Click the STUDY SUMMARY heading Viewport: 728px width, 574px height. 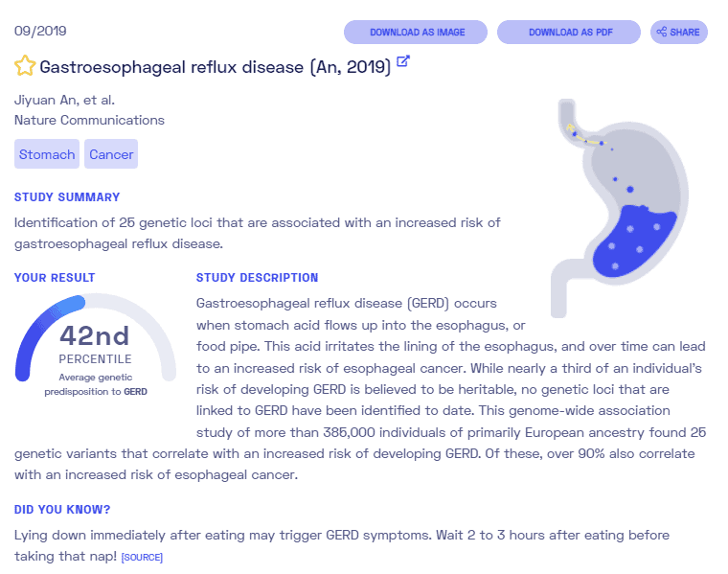[x=67, y=197]
